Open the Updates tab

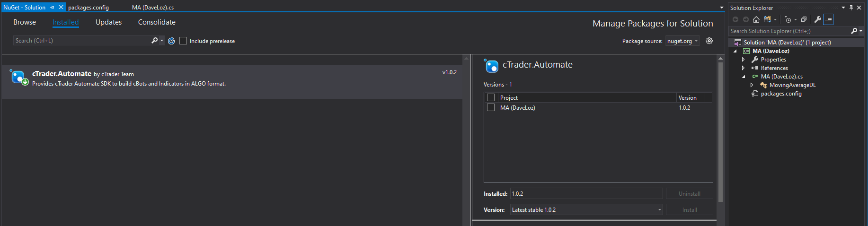[108, 22]
